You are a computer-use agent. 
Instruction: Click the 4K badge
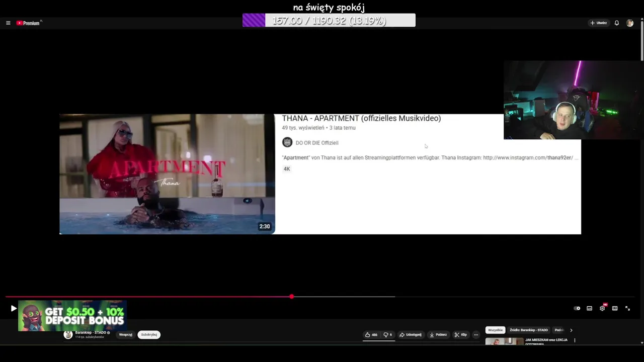click(x=287, y=169)
